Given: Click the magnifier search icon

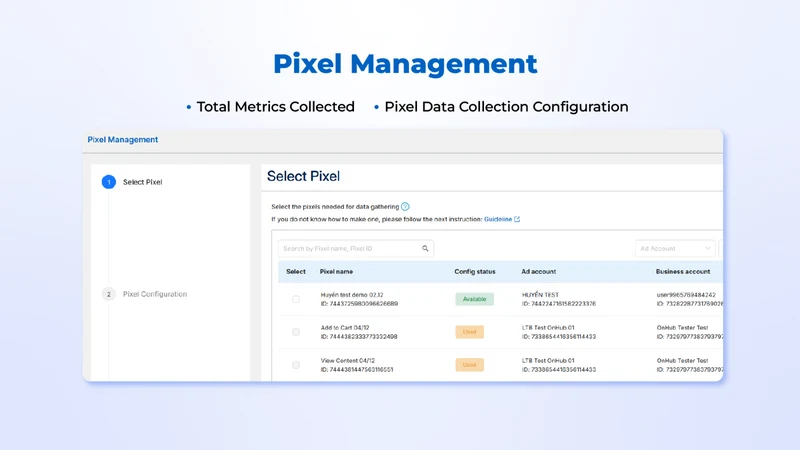Looking at the screenshot, I should coord(425,248).
